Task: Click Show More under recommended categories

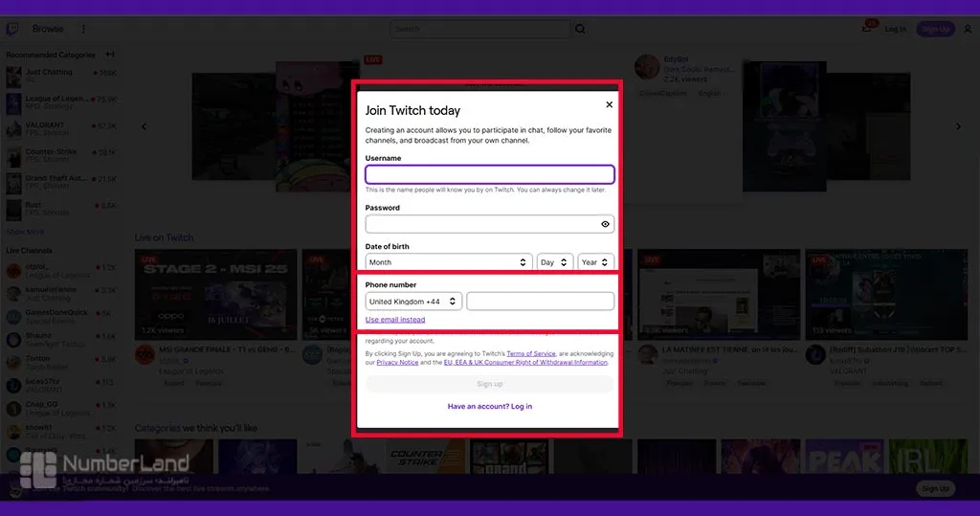Action: 25,232
